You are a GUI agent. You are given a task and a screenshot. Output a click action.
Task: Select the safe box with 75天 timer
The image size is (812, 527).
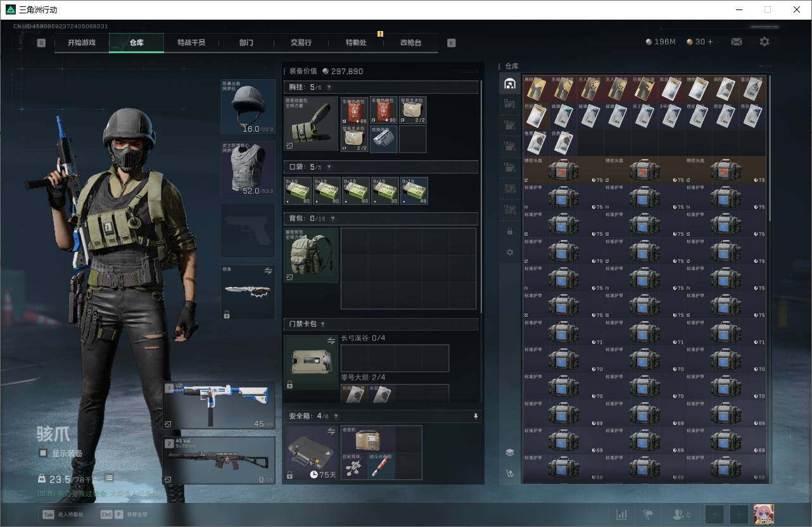pyautogui.click(x=311, y=452)
